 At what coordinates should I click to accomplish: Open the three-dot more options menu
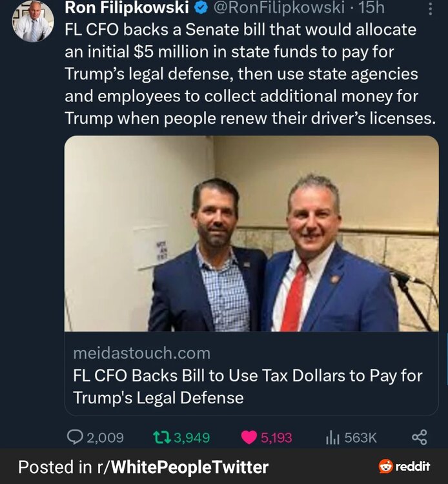tap(431, 8)
